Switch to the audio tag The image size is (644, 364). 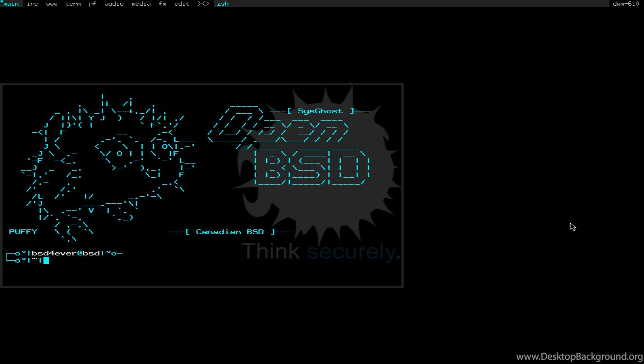[114, 4]
